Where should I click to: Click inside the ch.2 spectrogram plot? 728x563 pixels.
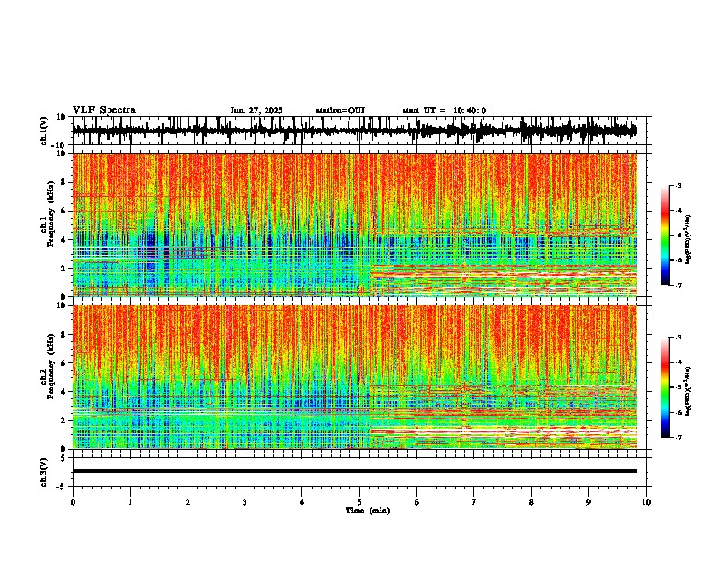click(x=355, y=377)
